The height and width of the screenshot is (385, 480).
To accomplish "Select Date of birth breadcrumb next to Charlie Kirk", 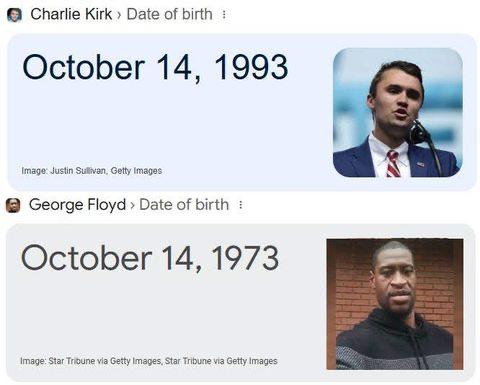I will pos(169,14).
